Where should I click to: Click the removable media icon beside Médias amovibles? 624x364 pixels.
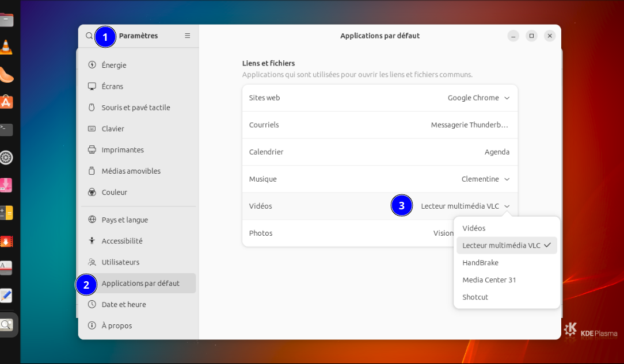[x=92, y=171]
